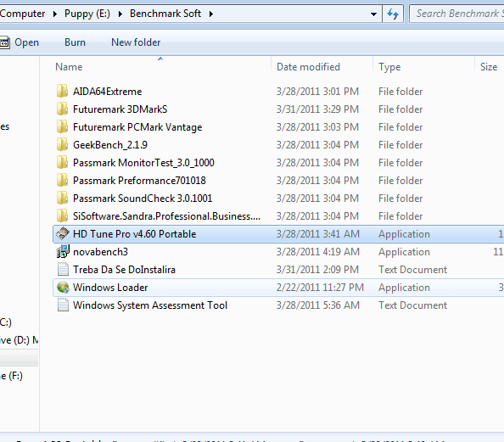Select the (D:) drive in navigation pane
The height and width of the screenshot is (442, 504).
pos(20,340)
